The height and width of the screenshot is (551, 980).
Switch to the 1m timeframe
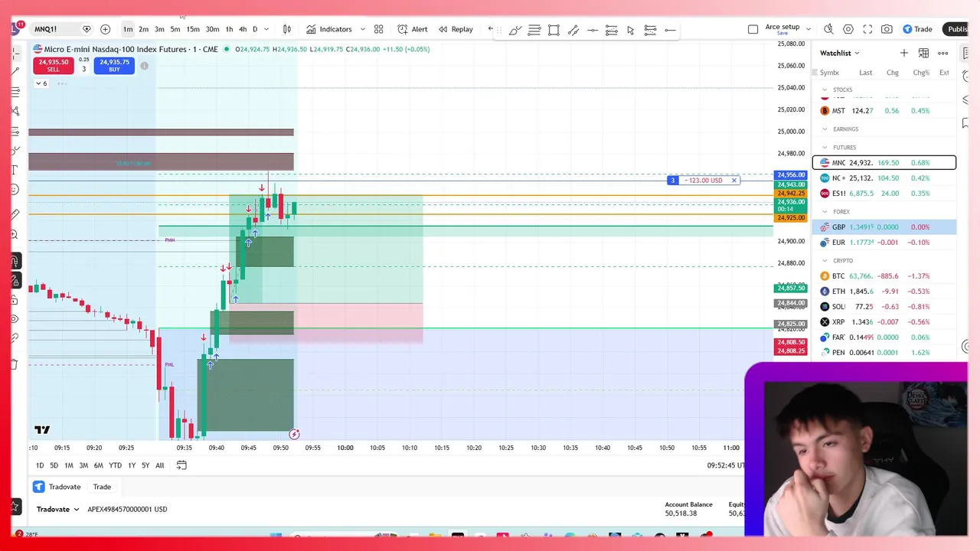pyautogui.click(x=128, y=29)
